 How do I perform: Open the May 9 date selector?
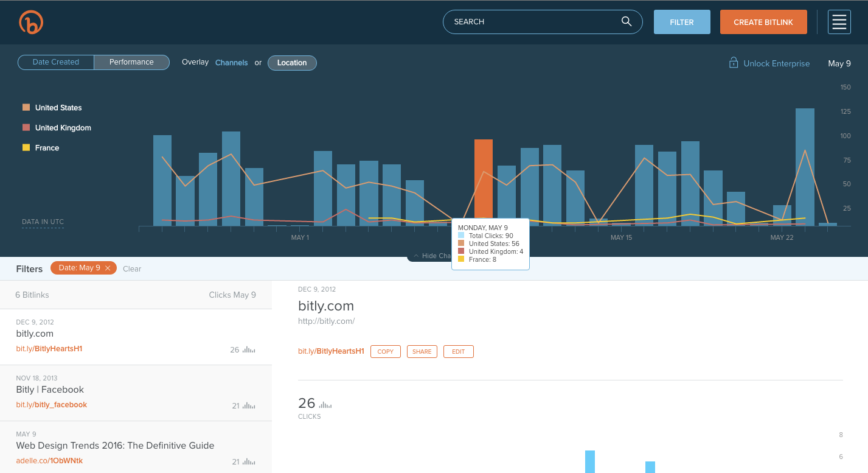[x=839, y=63]
